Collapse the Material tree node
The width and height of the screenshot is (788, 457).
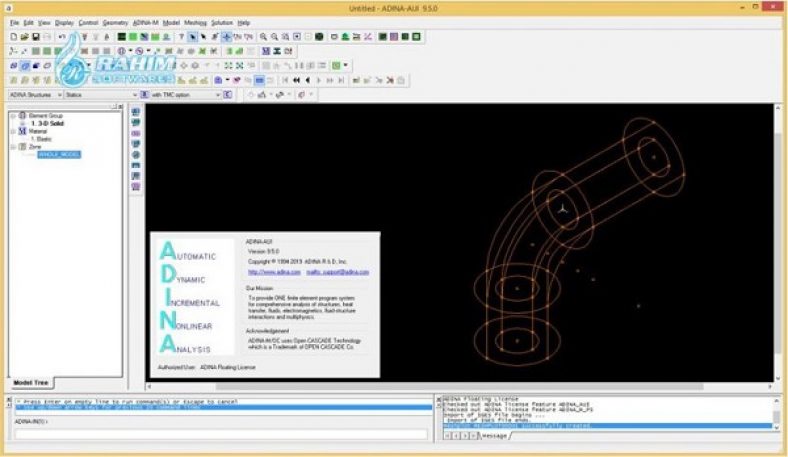coord(14,131)
